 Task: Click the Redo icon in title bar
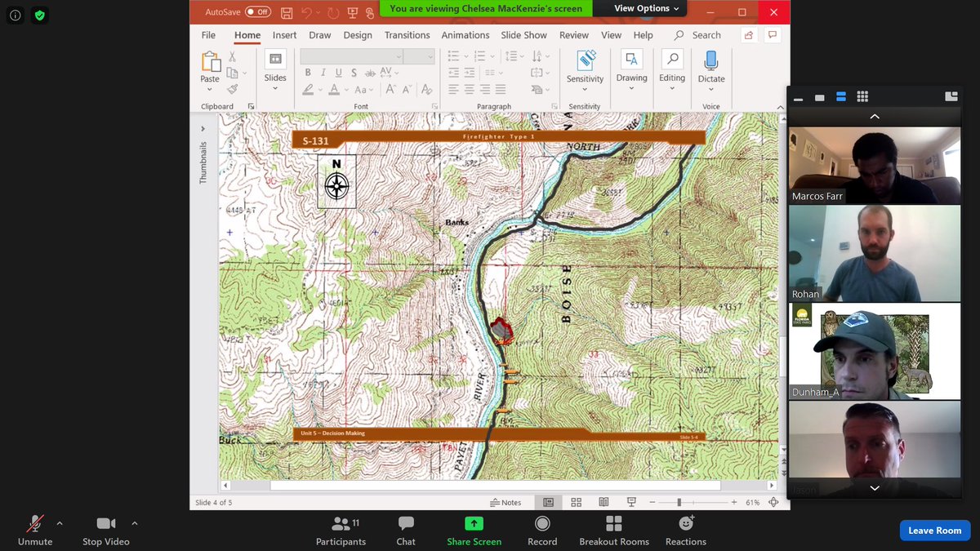pyautogui.click(x=333, y=12)
